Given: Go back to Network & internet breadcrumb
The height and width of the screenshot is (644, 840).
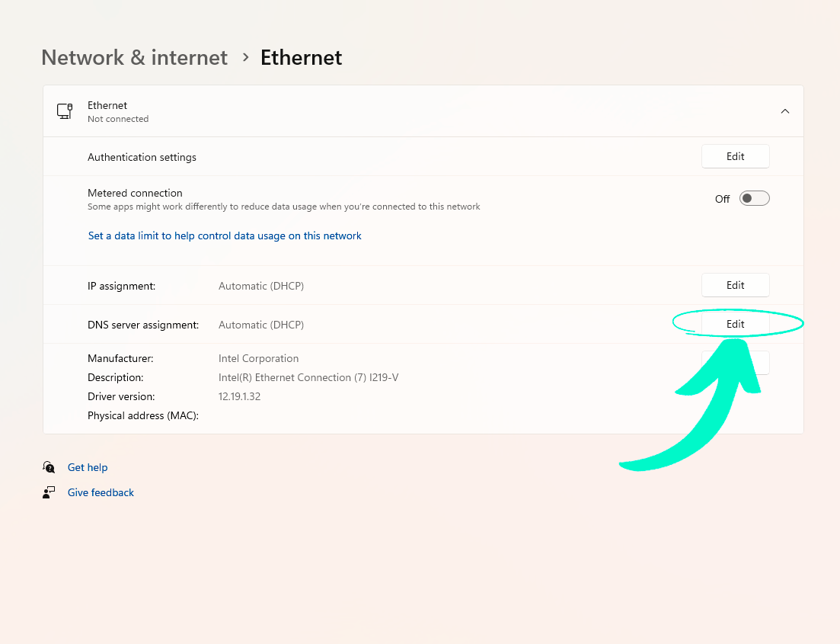Looking at the screenshot, I should (135, 57).
